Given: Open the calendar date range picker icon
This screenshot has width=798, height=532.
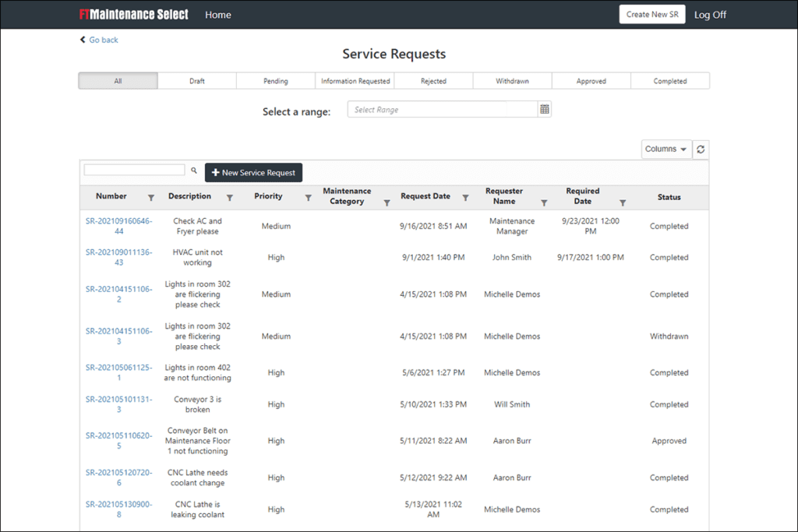Looking at the screenshot, I should coord(545,109).
